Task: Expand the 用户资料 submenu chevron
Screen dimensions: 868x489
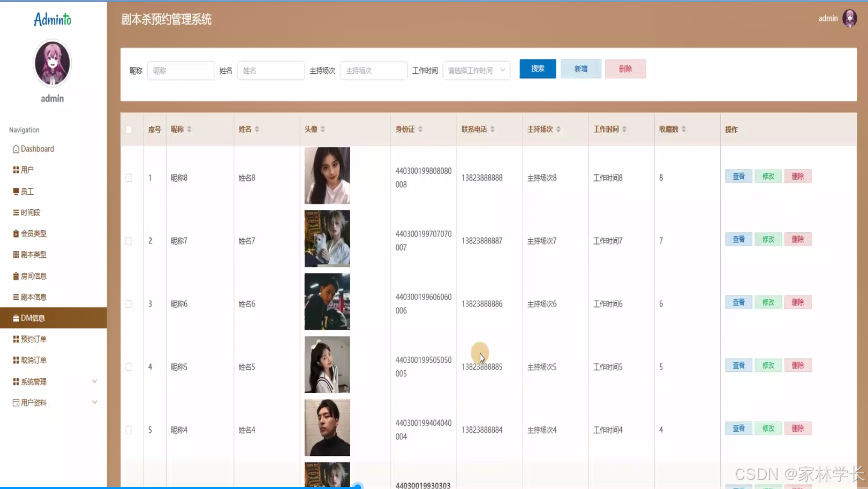Action: [x=95, y=402]
